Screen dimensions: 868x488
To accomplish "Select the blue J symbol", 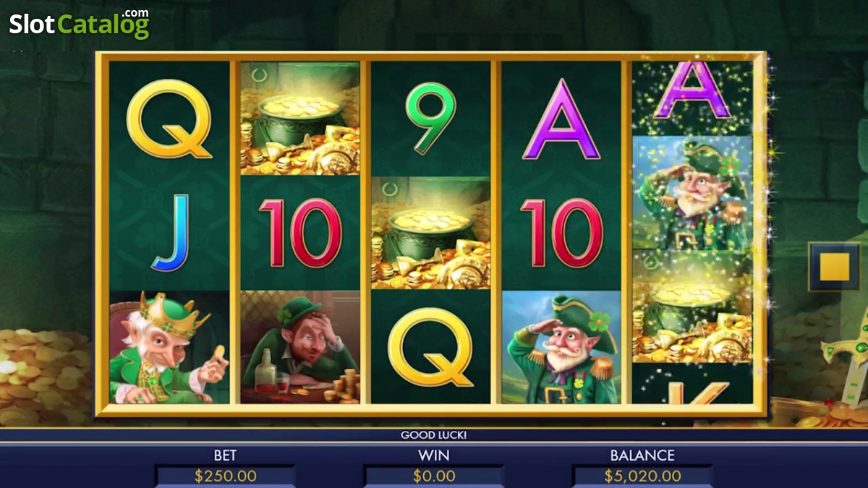I will [170, 232].
